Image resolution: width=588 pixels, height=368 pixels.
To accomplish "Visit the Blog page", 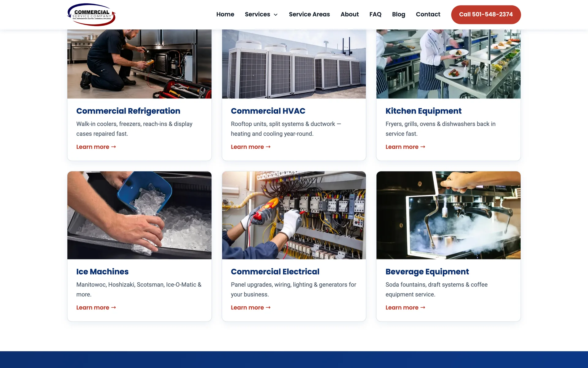I will 398,14.
